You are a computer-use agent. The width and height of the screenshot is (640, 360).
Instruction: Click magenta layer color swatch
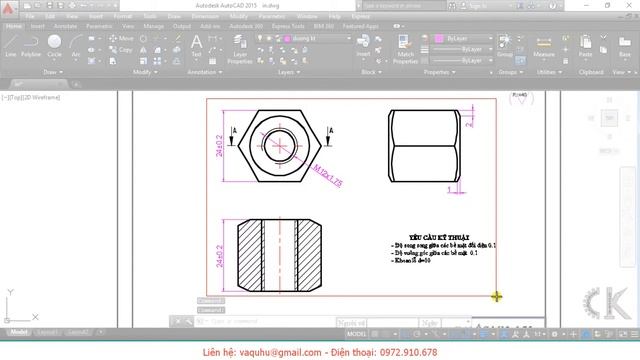pos(287,38)
